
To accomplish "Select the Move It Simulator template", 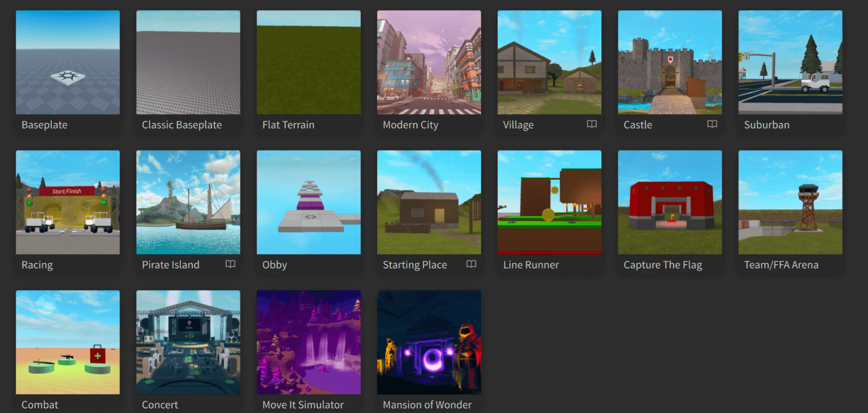I will coord(308,342).
